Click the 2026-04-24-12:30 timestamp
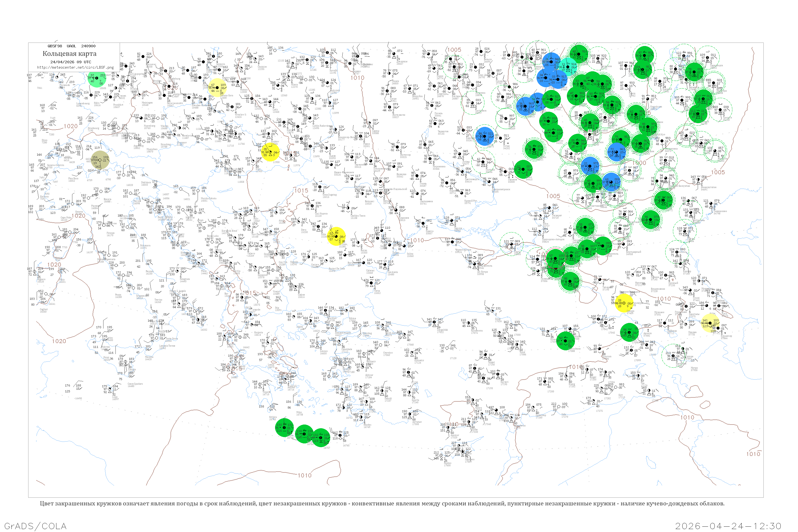798x532 pixels. (728, 526)
